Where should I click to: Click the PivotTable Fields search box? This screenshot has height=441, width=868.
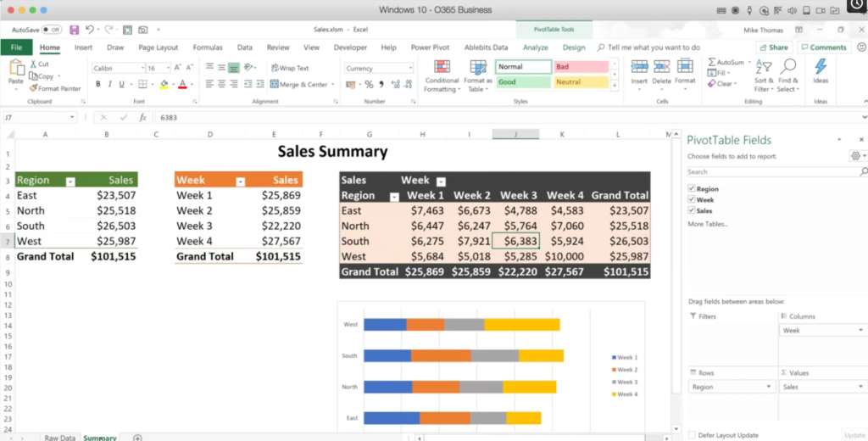[x=774, y=172]
